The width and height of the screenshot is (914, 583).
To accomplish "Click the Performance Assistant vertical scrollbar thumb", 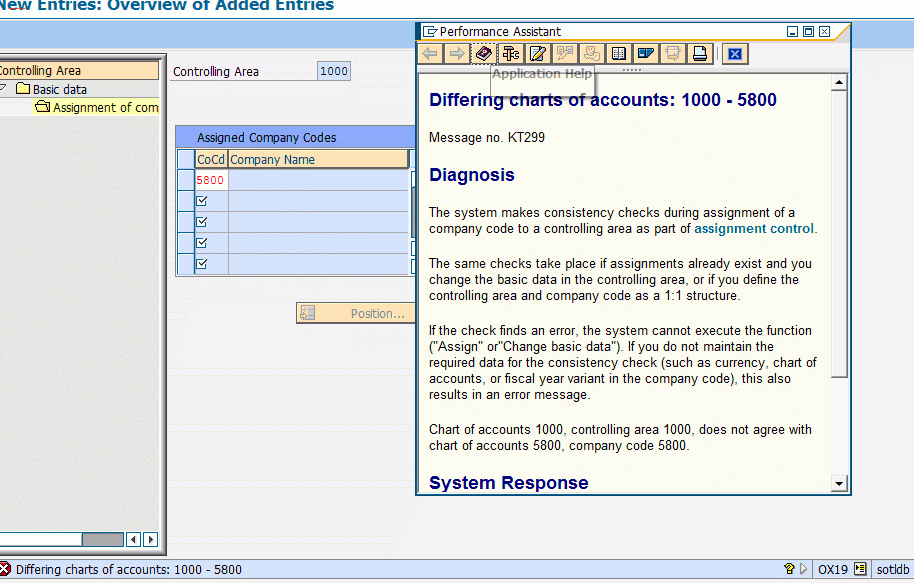I will pyautogui.click(x=839, y=234).
